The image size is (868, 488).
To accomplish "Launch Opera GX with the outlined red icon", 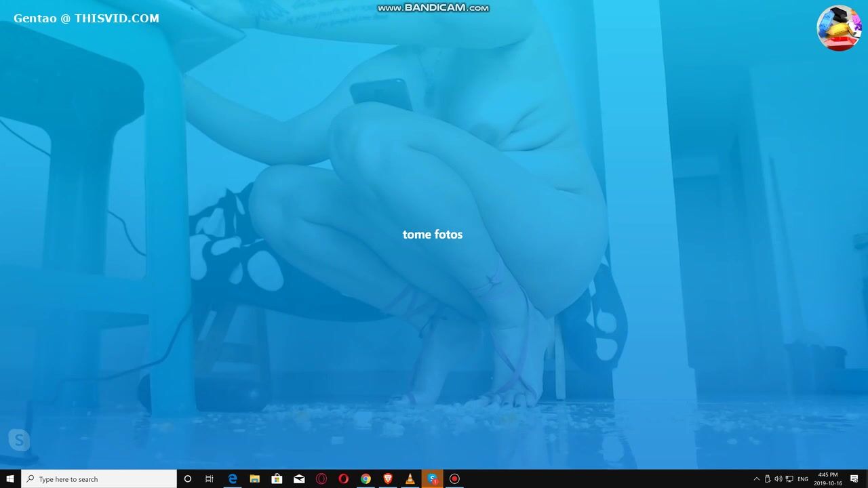I will [321, 479].
